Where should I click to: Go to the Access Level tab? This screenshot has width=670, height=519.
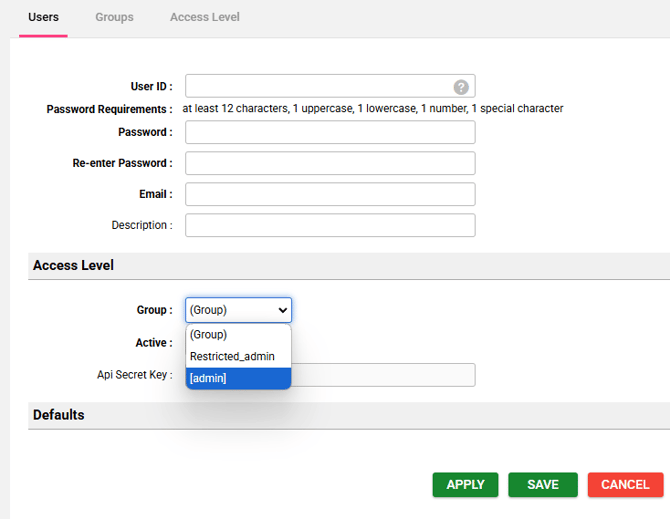pyautogui.click(x=204, y=17)
